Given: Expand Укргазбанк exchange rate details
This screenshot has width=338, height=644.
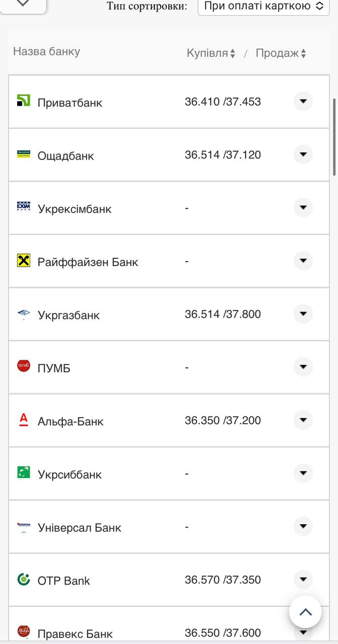Looking at the screenshot, I should point(303,314).
